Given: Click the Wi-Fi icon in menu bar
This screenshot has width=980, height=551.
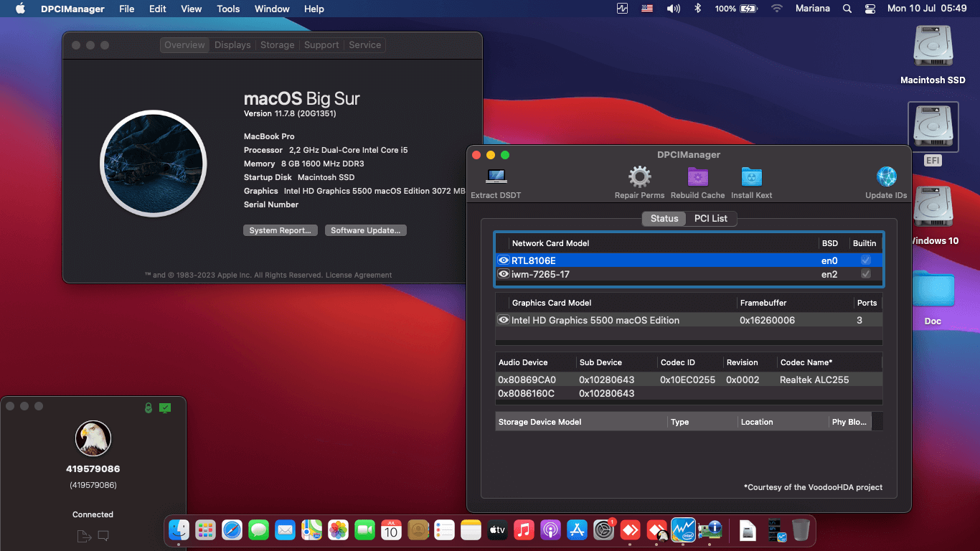Looking at the screenshot, I should (777, 9).
